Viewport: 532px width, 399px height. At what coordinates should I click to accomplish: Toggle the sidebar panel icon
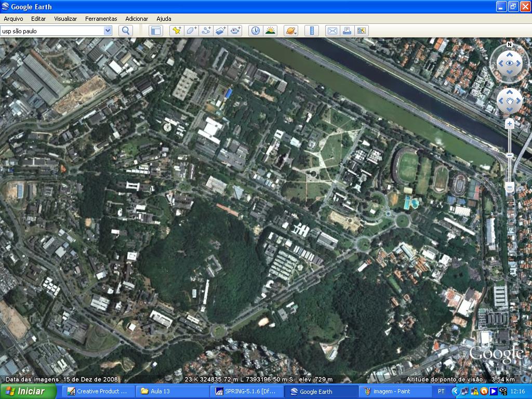[x=156, y=31]
